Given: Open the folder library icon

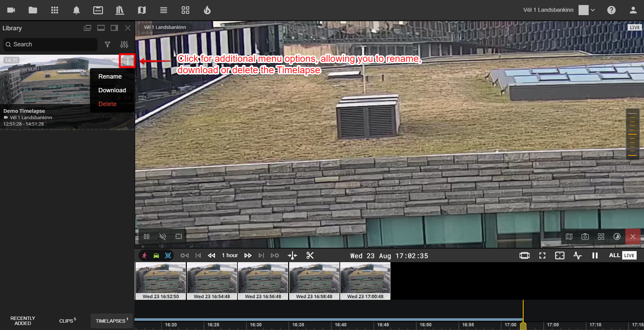Looking at the screenshot, I should (33, 10).
